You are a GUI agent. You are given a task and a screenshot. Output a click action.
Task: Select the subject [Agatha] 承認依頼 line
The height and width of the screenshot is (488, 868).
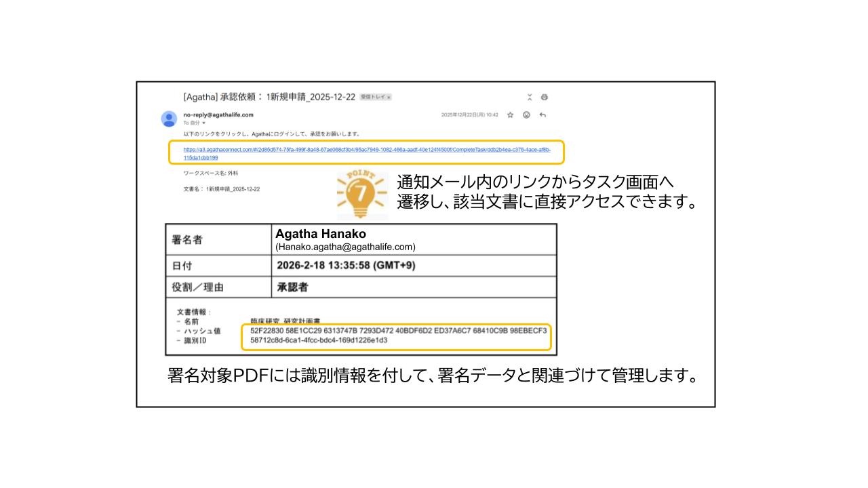click(268, 96)
